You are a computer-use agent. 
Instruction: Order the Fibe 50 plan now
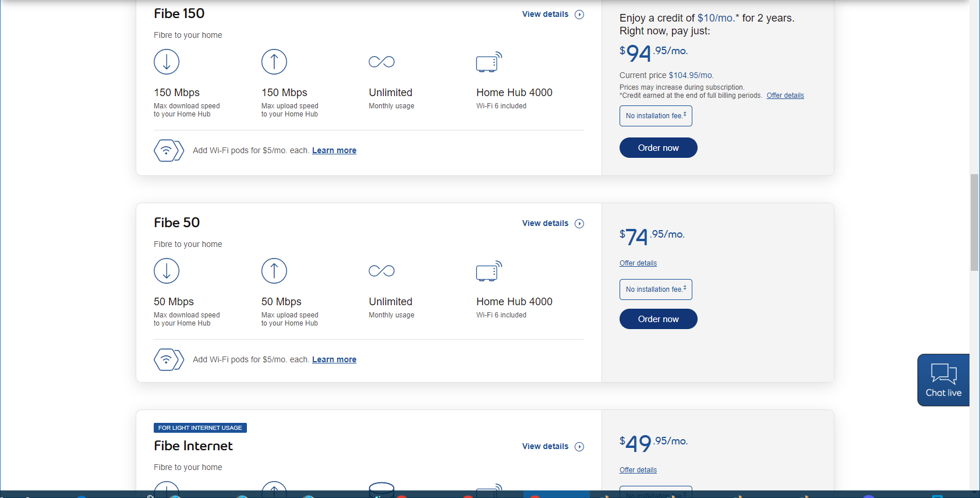(x=659, y=319)
